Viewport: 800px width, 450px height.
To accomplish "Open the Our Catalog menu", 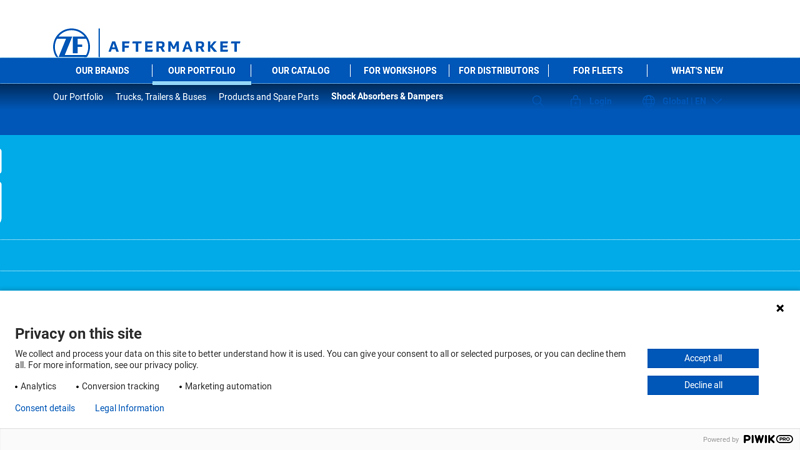I will 300,71.
